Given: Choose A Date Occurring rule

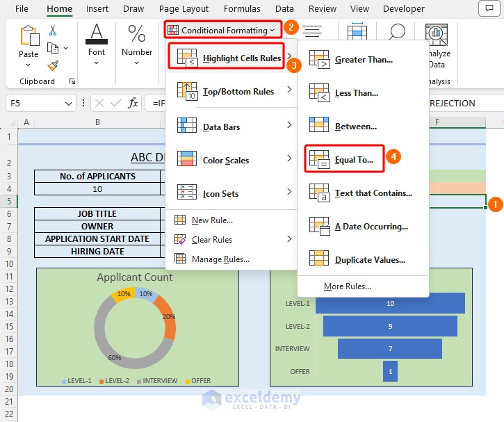Looking at the screenshot, I should tap(363, 227).
